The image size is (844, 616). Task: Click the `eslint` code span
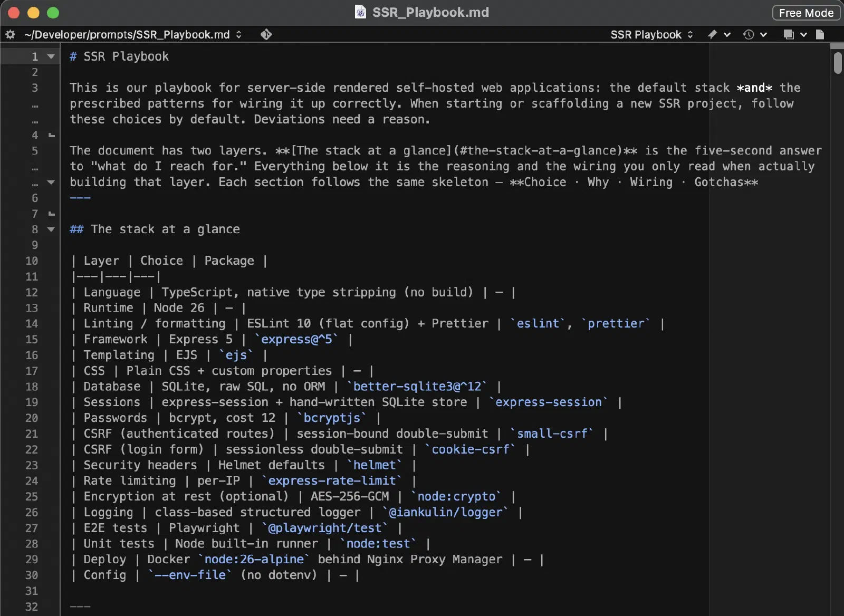(538, 324)
